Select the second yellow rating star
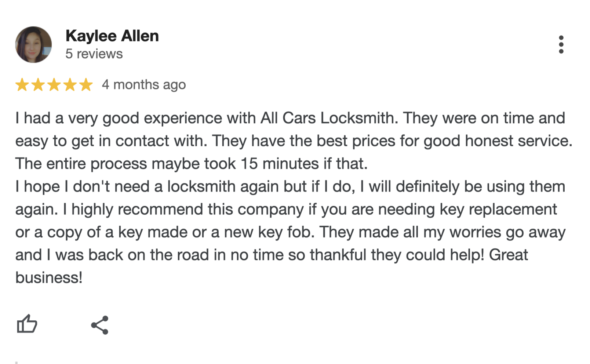 [38, 84]
